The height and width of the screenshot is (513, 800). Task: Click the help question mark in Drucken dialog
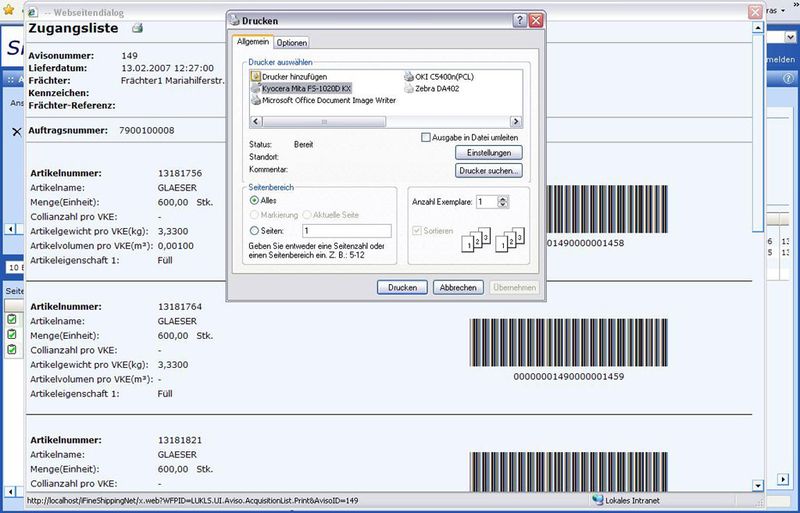[x=520, y=21]
